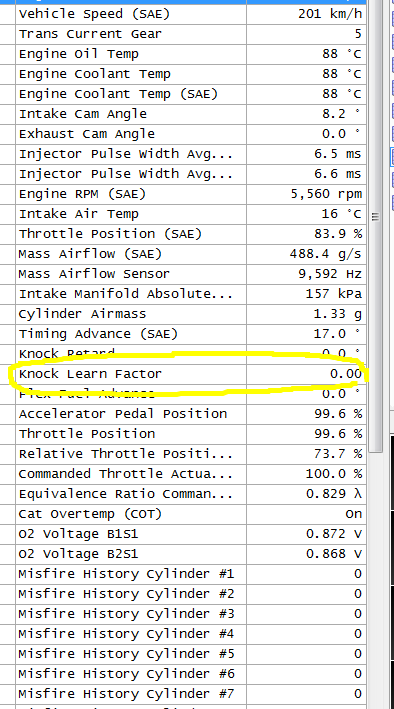Select Misfire History Cylinder #7 row
The image size is (394, 709).
(x=191, y=694)
